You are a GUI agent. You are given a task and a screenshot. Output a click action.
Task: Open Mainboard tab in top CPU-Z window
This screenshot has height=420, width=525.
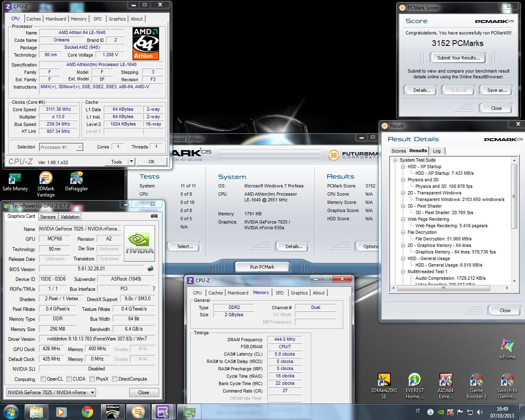[56, 19]
